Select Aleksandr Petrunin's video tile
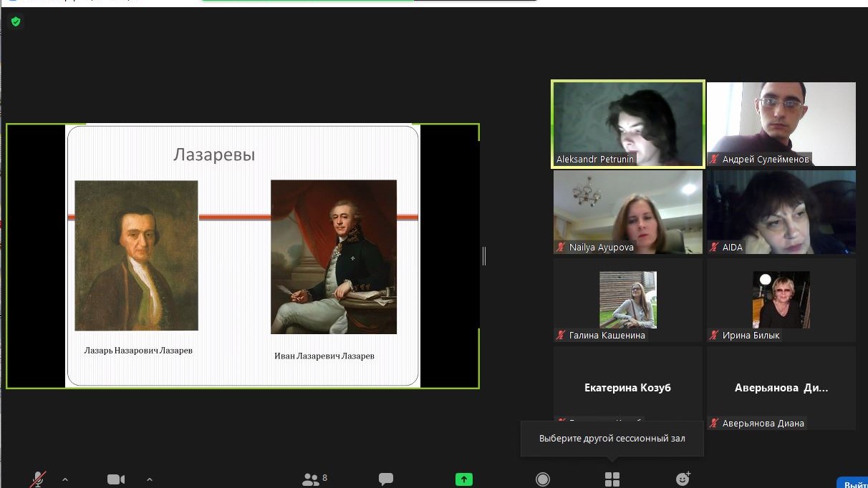Image resolution: width=868 pixels, height=488 pixels. tap(628, 124)
